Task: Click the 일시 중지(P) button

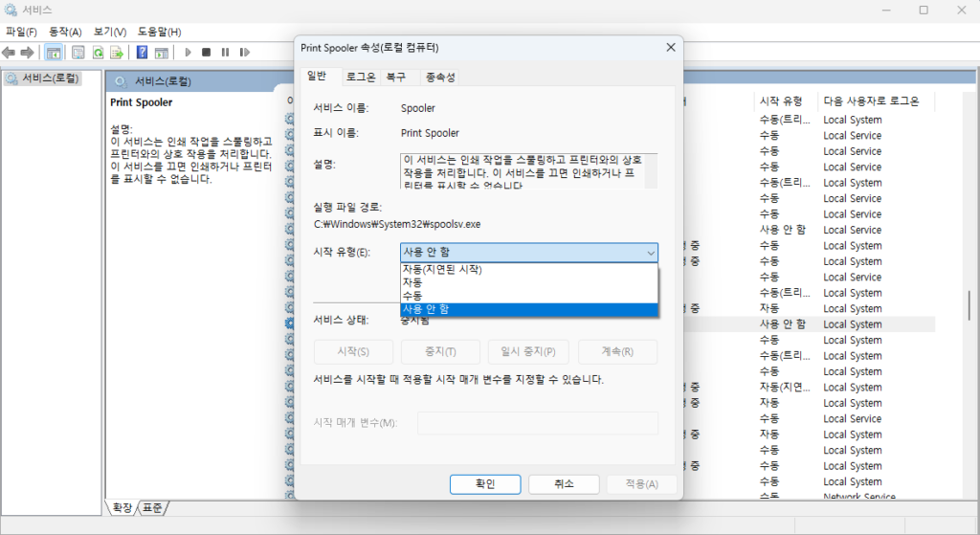Action: point(528,352)
